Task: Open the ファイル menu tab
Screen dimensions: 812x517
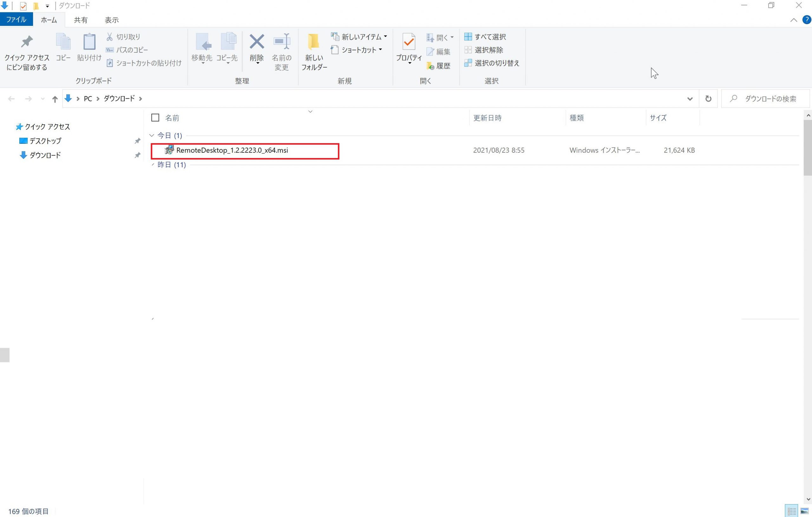Action: (16, 20)
